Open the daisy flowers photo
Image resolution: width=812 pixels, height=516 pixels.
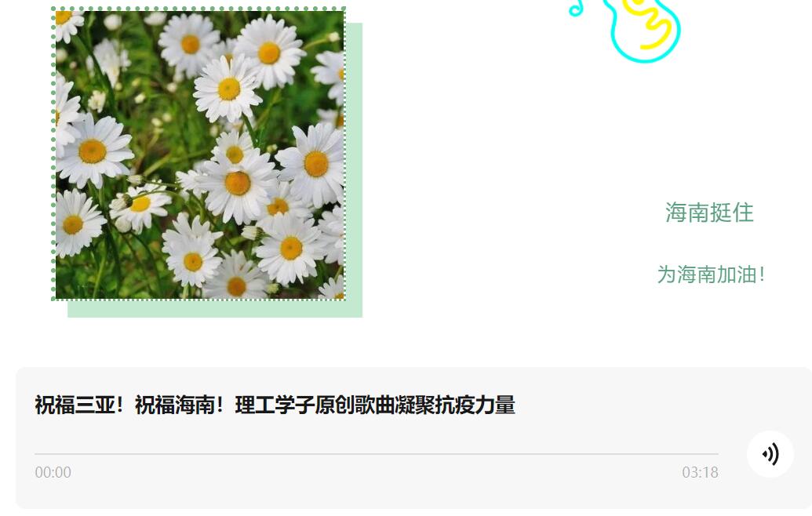tap(199, 154)
